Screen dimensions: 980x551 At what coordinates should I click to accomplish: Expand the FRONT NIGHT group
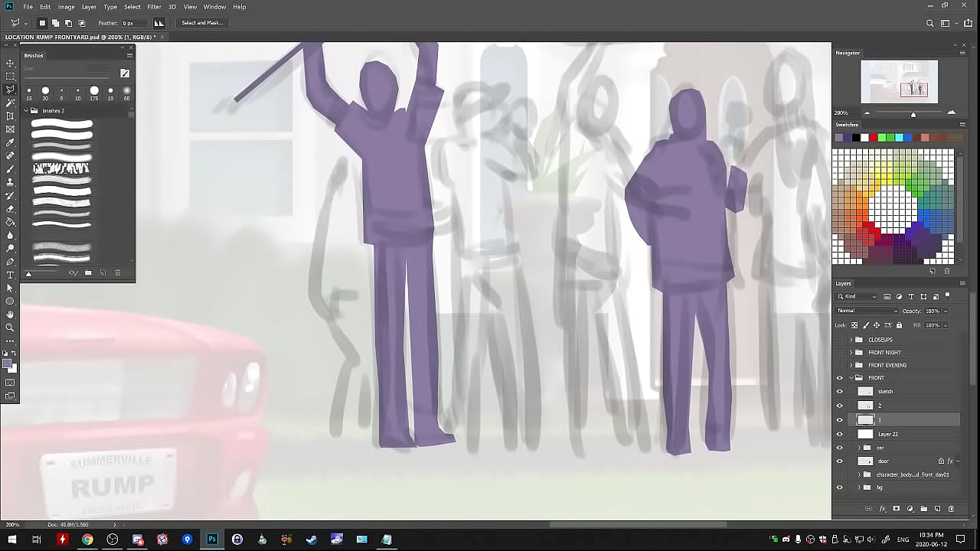click(x=851, y=353)
